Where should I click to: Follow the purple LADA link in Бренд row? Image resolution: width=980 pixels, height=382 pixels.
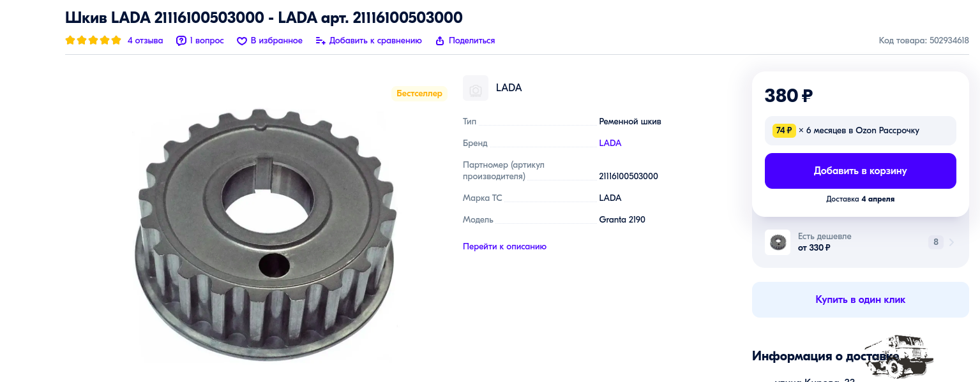pyautogui.click(x=610, y=143)
